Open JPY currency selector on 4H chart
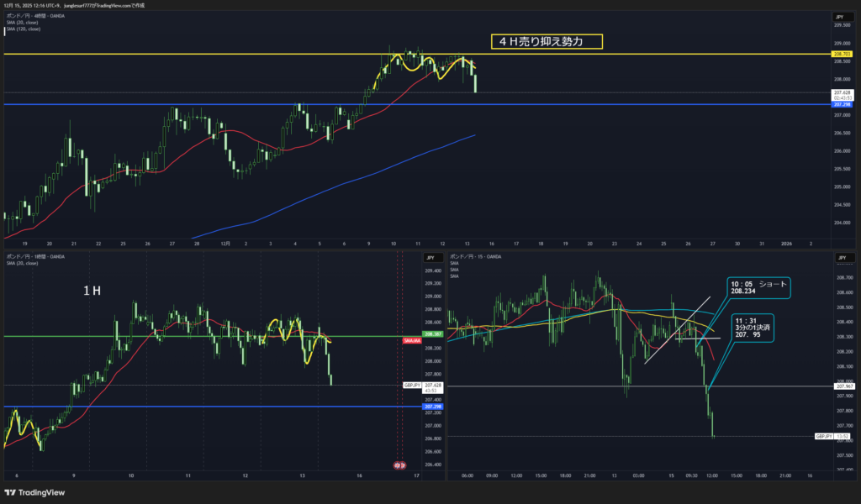Screen dimensions: 861x504 click(x=839, y=17)
